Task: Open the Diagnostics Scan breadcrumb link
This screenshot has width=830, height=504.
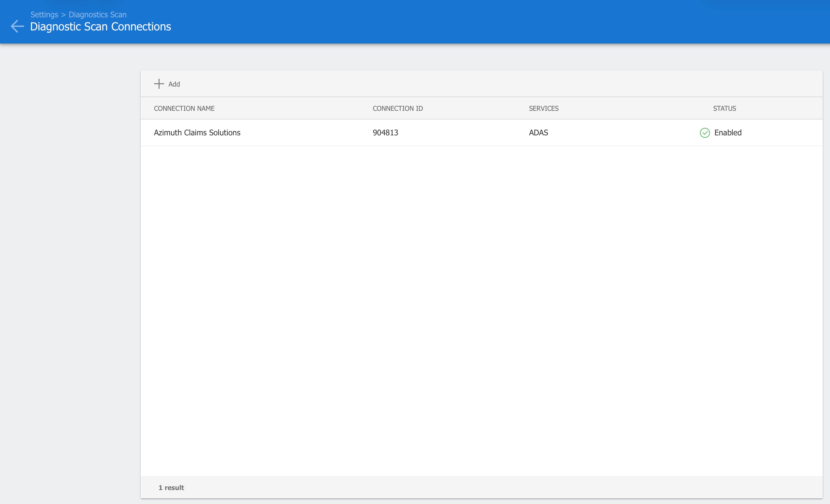Action: point(98,15)
